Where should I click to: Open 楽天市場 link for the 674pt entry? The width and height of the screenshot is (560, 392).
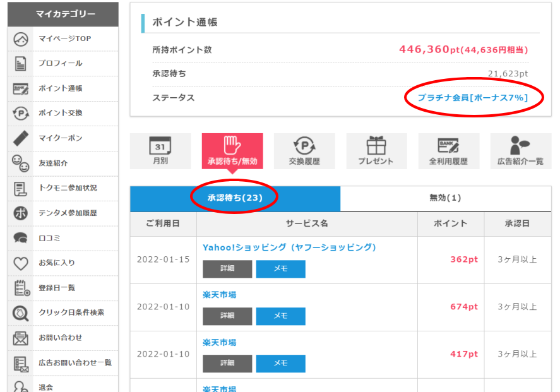click(219, 295)
